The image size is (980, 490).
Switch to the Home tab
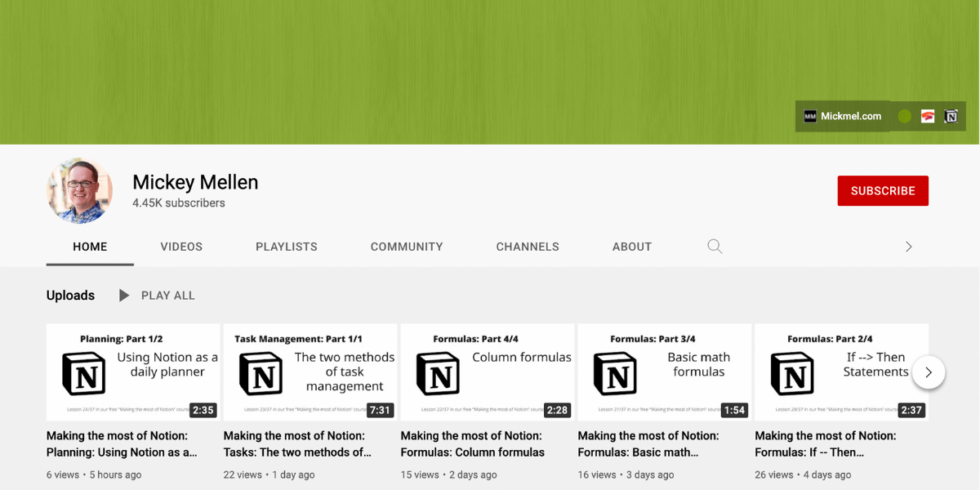(x=90, y=247)
